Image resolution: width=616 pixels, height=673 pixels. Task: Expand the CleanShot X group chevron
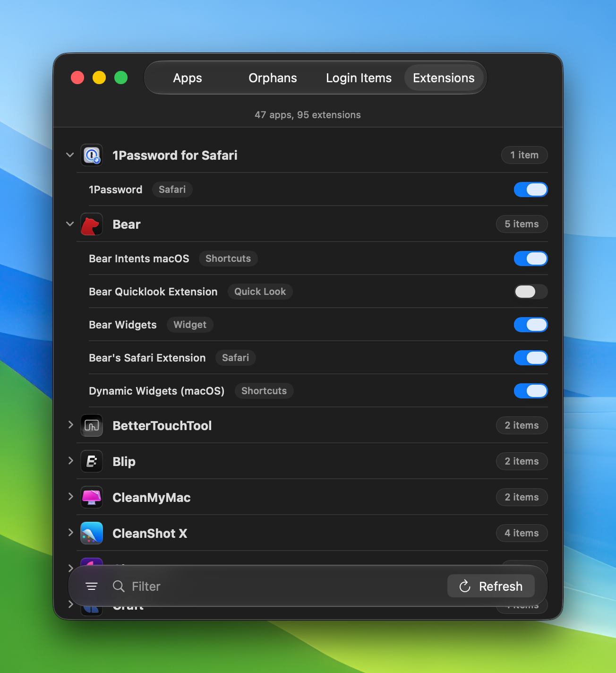pos(70,533)
